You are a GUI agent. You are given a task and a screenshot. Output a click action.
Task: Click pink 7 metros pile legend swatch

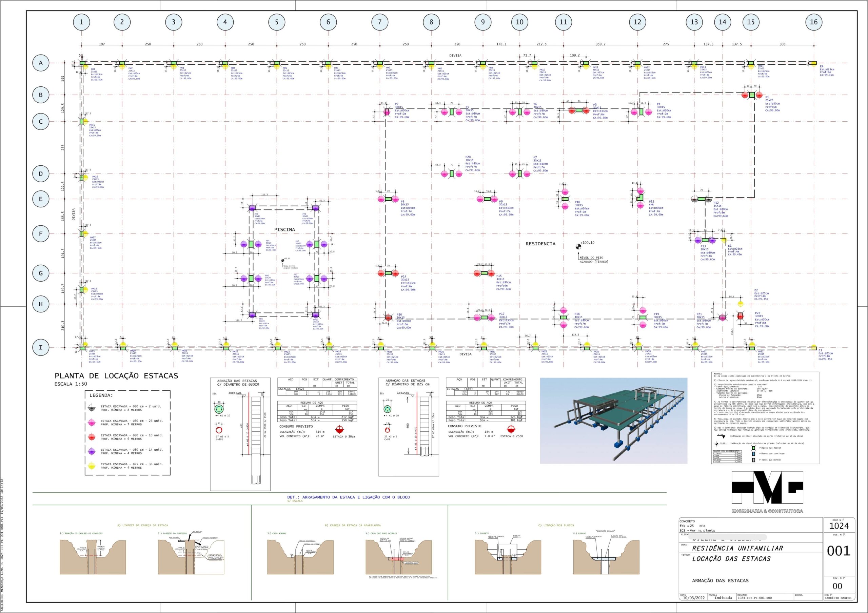pos(92,423)
